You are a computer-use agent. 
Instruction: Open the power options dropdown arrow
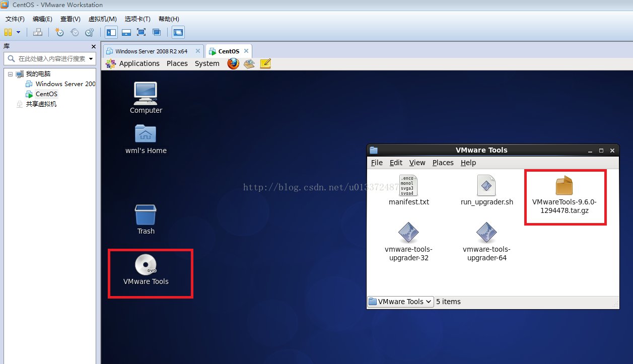[19, 32]
